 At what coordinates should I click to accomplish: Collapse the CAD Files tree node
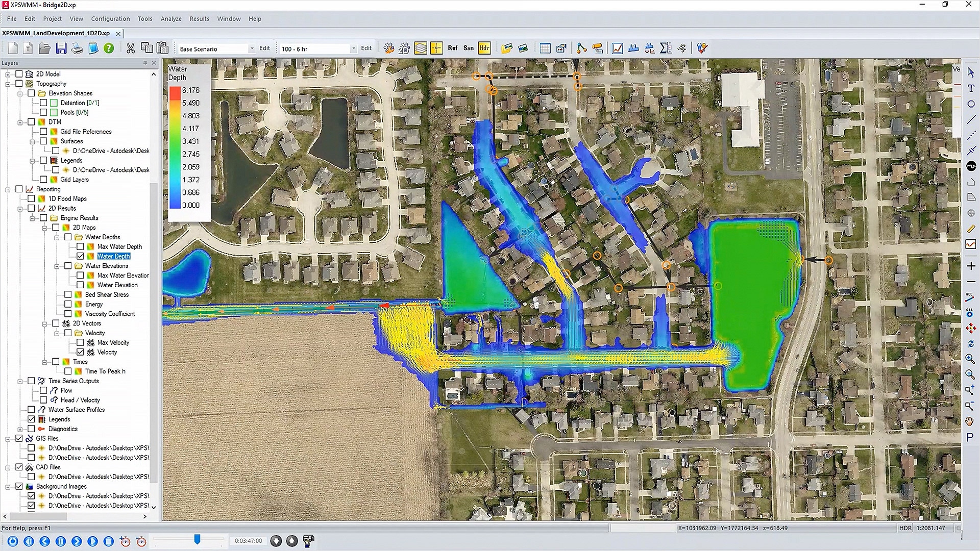[8, 468]
